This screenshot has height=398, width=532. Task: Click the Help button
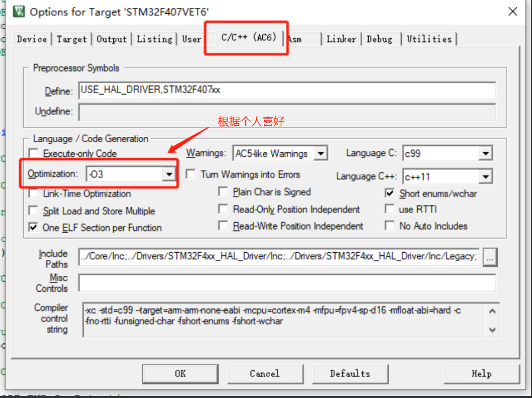(481, 374)
